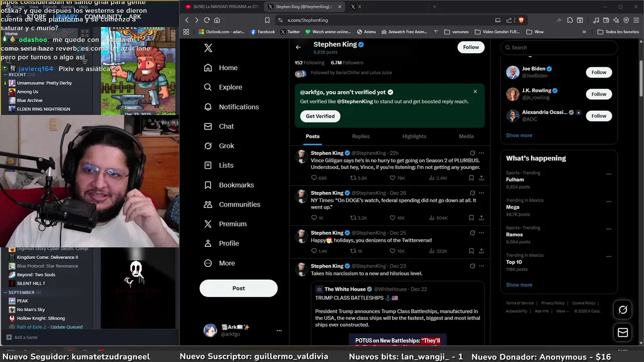Screen dimensions: 644x362
Task: Open Grok explain on the PLURIBUS post
Action: pyautogui.click(x=472, y=153)
